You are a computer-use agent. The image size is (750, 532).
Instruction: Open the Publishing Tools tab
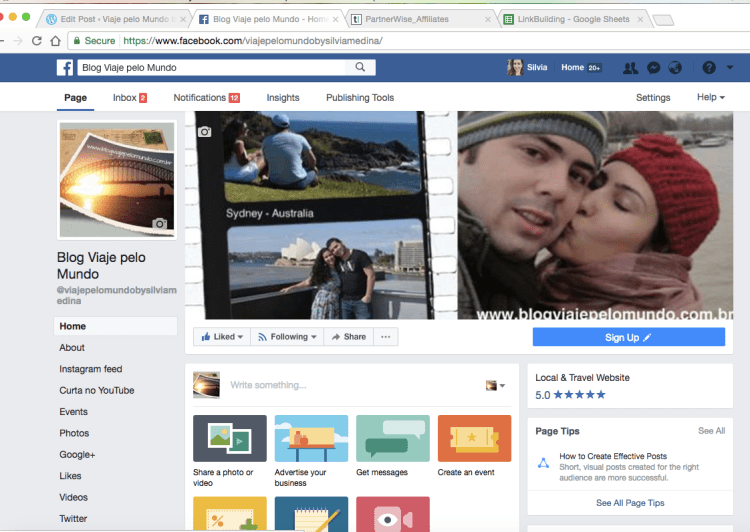click(360, 98)
